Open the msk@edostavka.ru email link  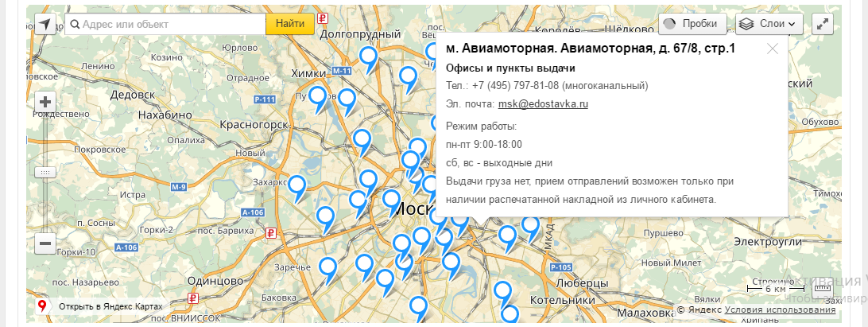(x=543, y=103)
